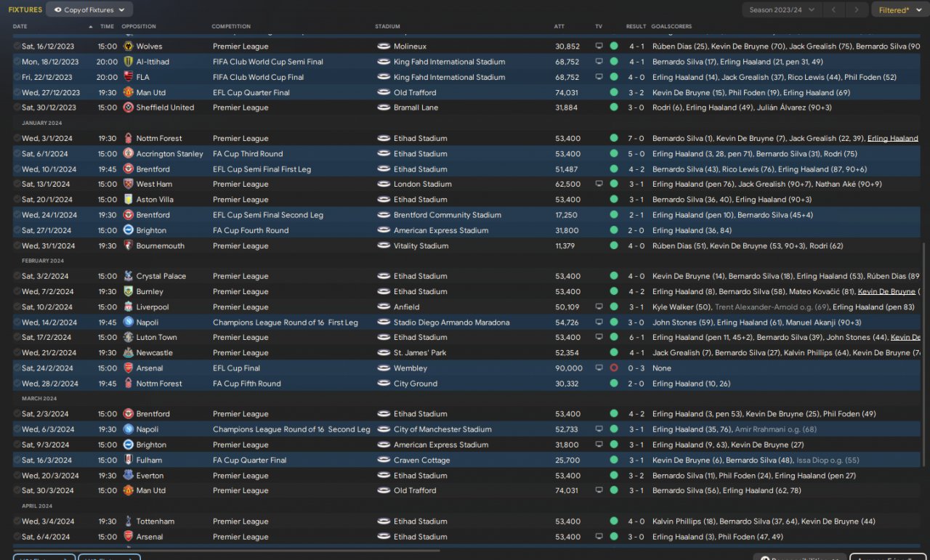Open EFL Cup Quarter Final competition
Image resolution: width=930 pixels, height=560 pixels.
click(251, 93)
